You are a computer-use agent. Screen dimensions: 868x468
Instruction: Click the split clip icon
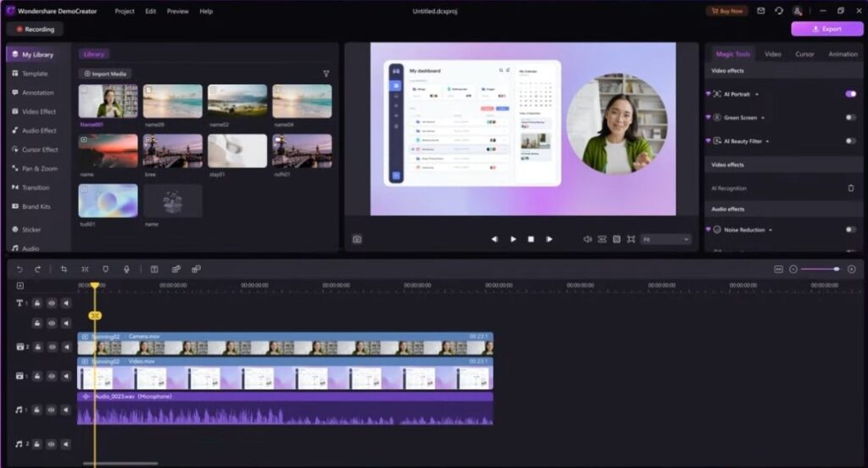[85, 269]
